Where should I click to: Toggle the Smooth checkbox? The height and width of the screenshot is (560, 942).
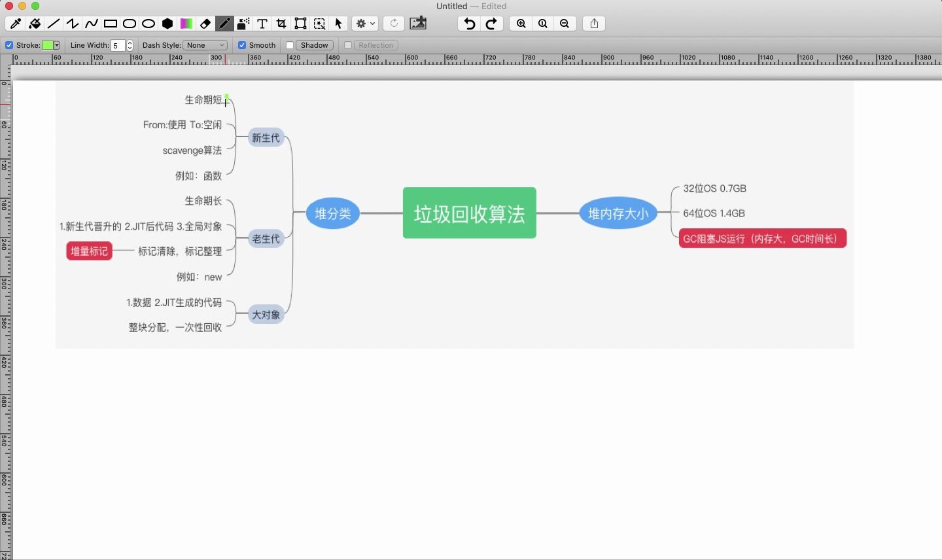(x=242, y=45)
